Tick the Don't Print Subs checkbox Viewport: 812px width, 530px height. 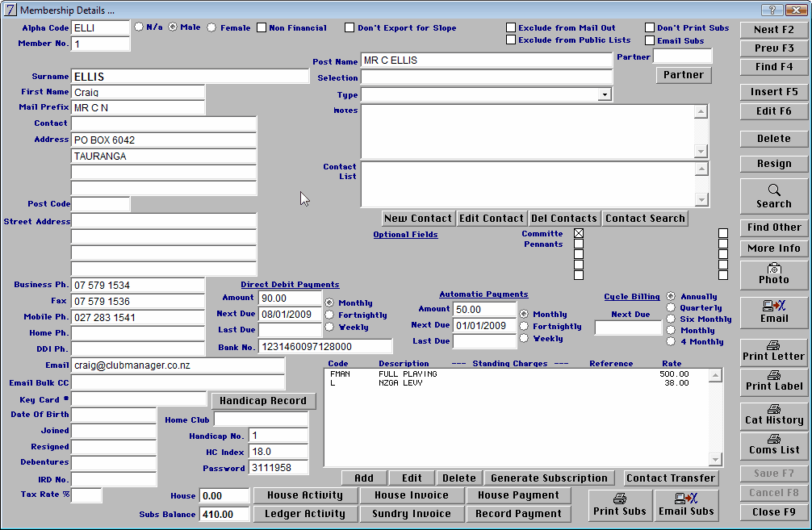tap(650, 27)
